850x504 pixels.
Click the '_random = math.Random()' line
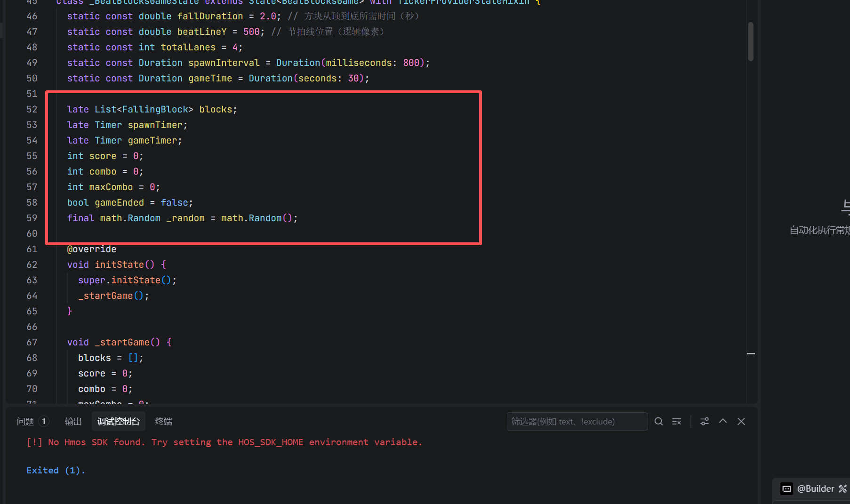(x=182, y=218)
